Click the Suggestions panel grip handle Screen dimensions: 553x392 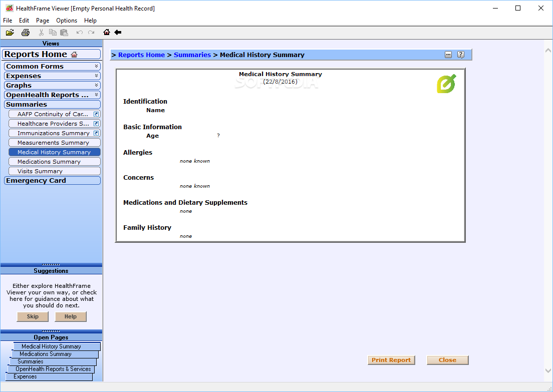(x=51, y=264)
